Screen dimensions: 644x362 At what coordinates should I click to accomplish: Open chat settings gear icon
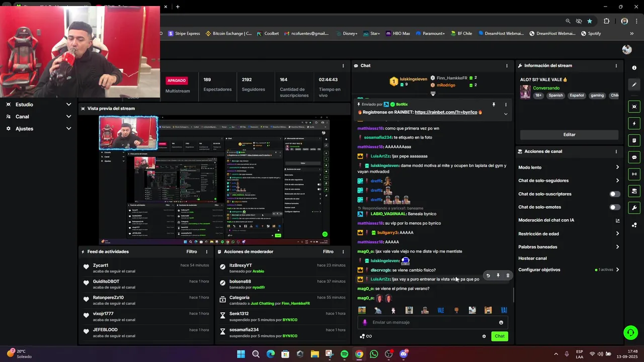(x=484, y=336)
